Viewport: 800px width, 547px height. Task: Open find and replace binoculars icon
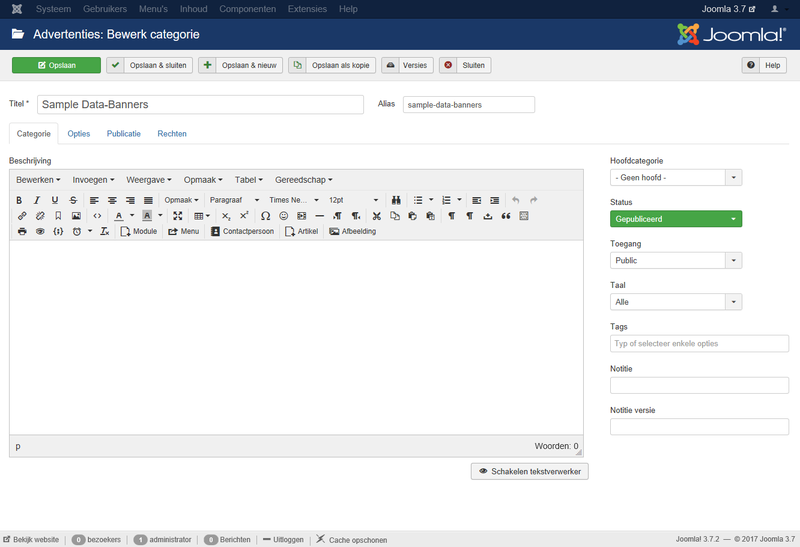pos(396,200)
